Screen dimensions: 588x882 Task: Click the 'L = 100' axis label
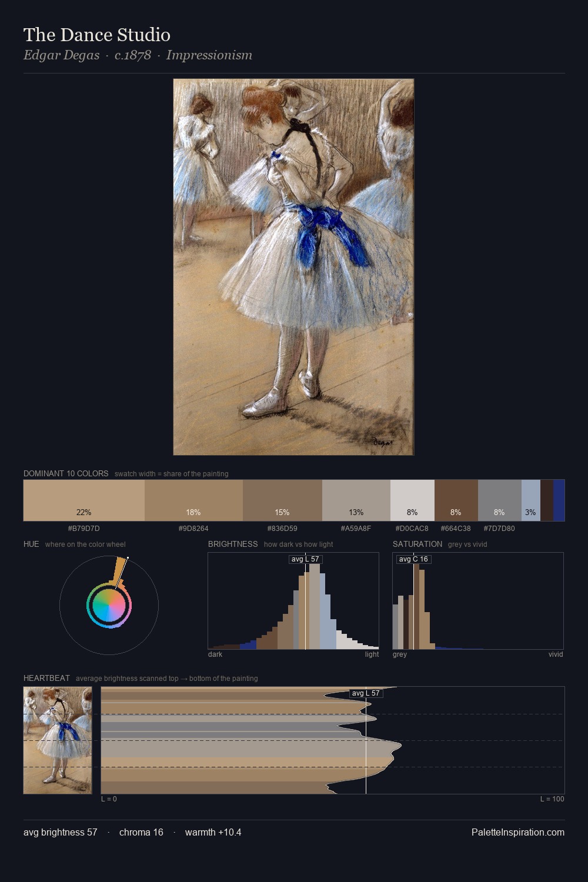coord(552,799)
